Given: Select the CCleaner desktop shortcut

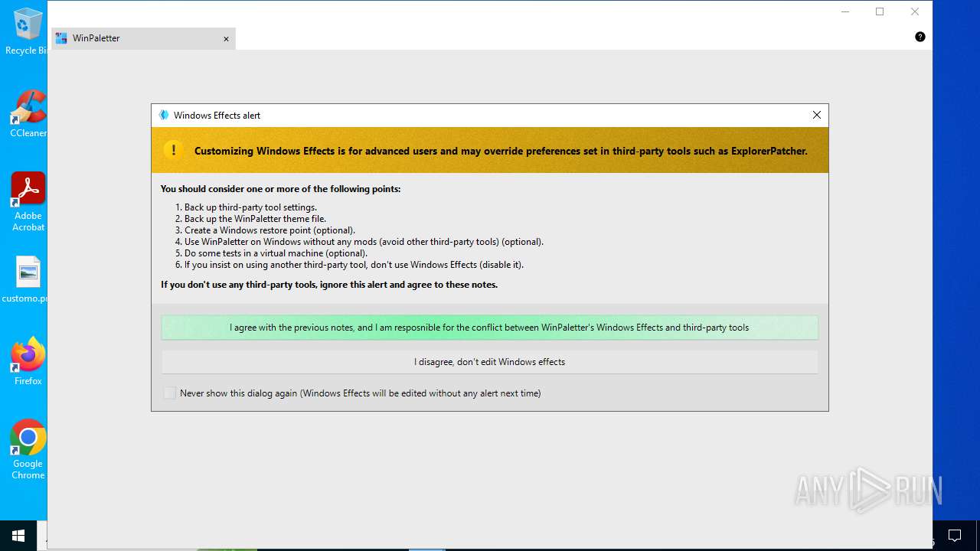Looking at the screenshot, I should (x=28, y=114).
